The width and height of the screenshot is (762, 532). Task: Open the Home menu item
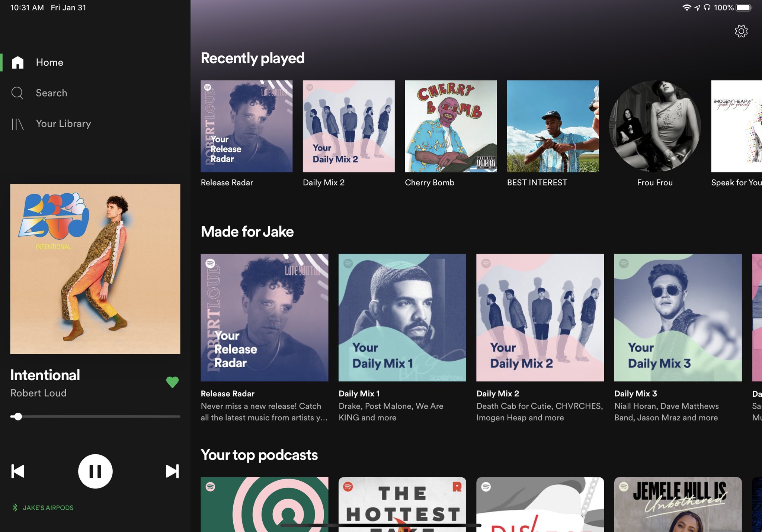tap(49, 62)
